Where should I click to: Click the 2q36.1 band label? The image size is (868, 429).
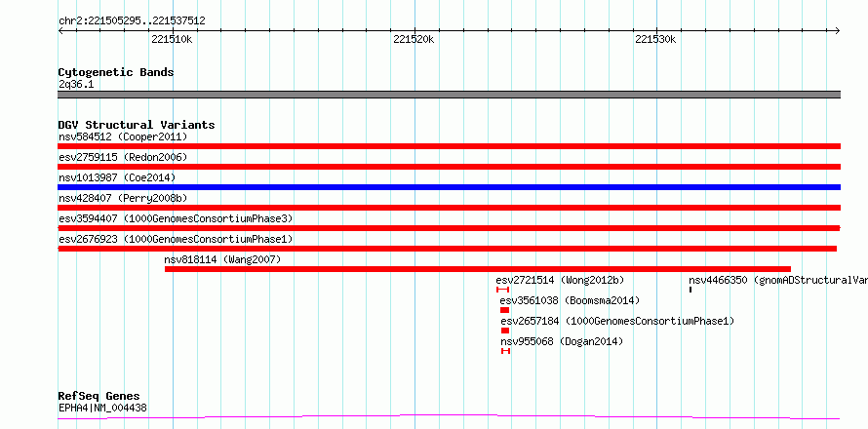pos(76,85)
